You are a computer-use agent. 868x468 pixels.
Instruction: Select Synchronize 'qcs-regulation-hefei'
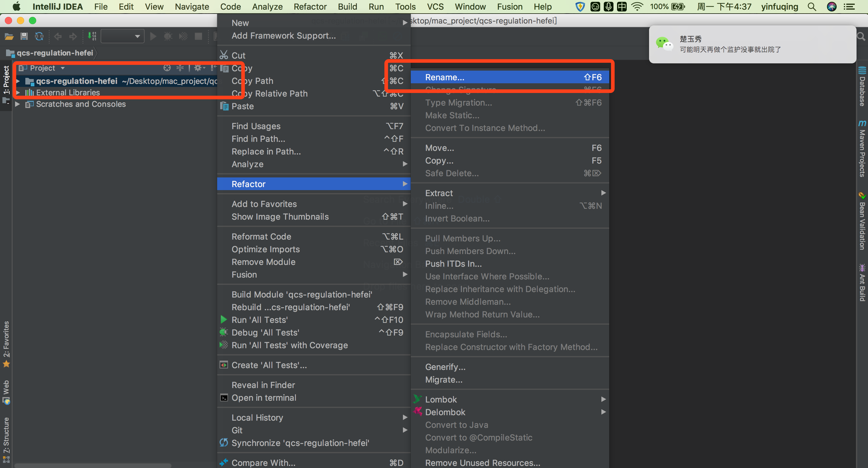[x=314, y=443]
